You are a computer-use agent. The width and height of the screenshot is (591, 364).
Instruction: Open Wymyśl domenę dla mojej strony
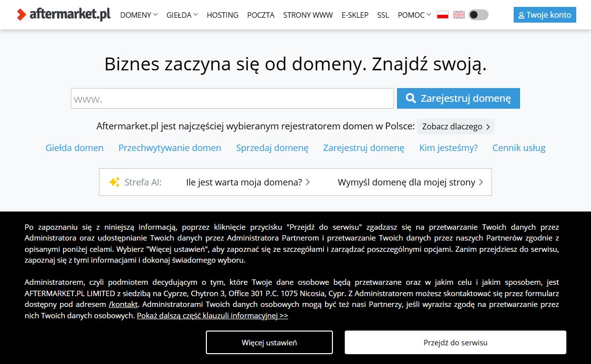(x=411, y=182)
